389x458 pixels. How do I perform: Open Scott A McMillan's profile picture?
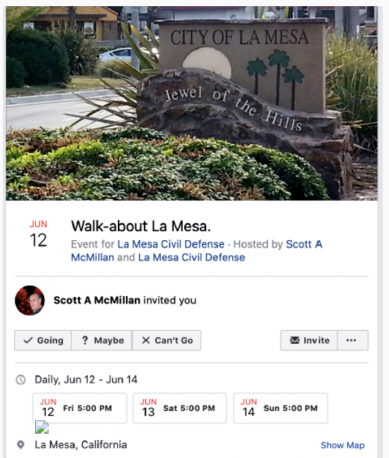pos(30,300)
